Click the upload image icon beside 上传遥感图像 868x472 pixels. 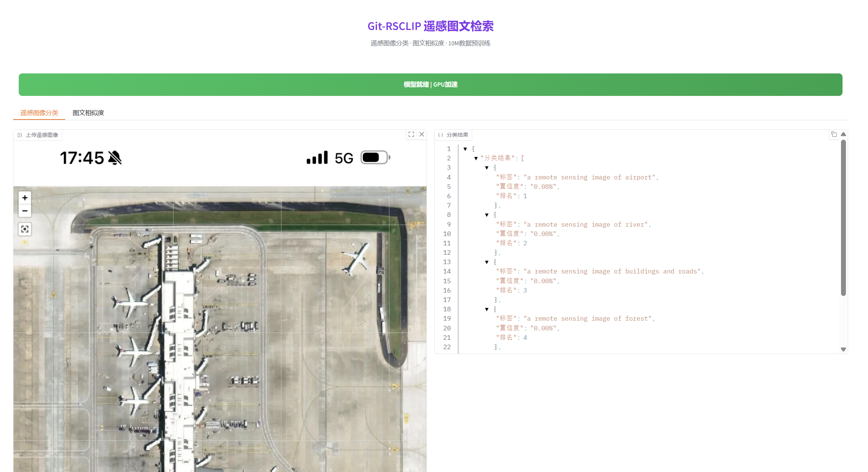(x=20, y=135)
